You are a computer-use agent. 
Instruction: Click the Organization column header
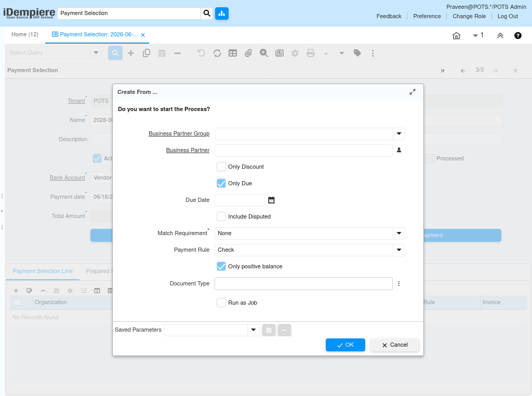pyautogui.click(x=50, y=303)
